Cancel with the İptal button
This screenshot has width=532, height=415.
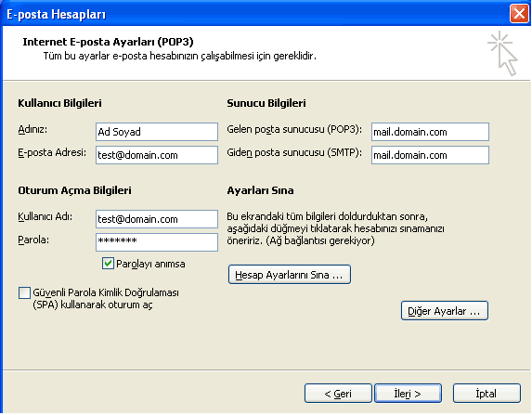(x=487, y=394)
